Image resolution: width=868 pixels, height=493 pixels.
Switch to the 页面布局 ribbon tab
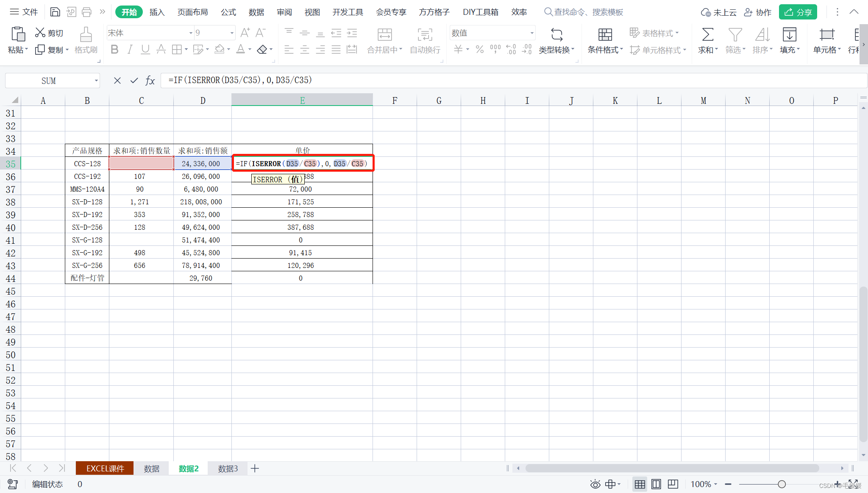click(x=193, y=12)
